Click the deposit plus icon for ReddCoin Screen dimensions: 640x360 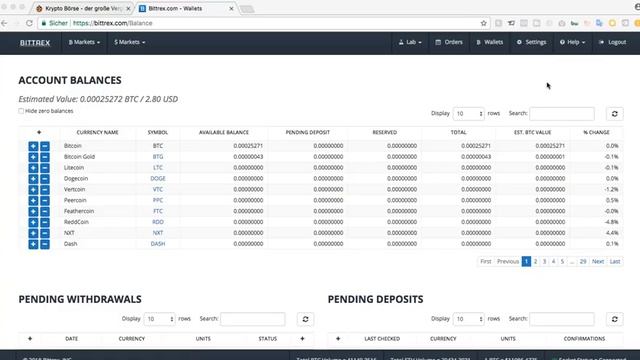[33, 222]
